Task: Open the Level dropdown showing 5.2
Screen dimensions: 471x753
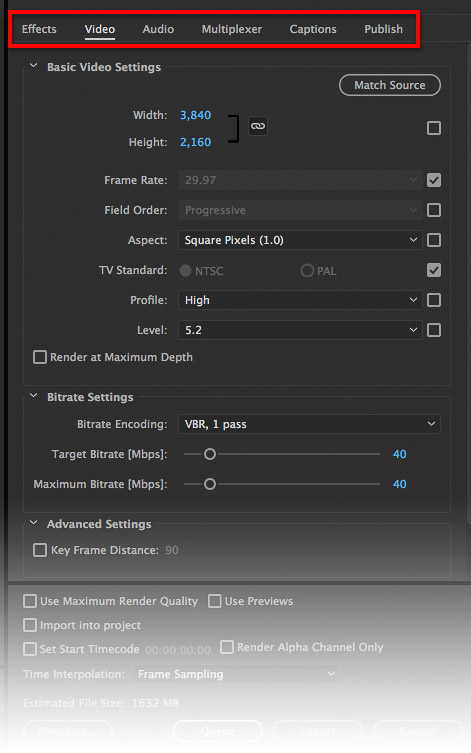Action: point(300,330)
